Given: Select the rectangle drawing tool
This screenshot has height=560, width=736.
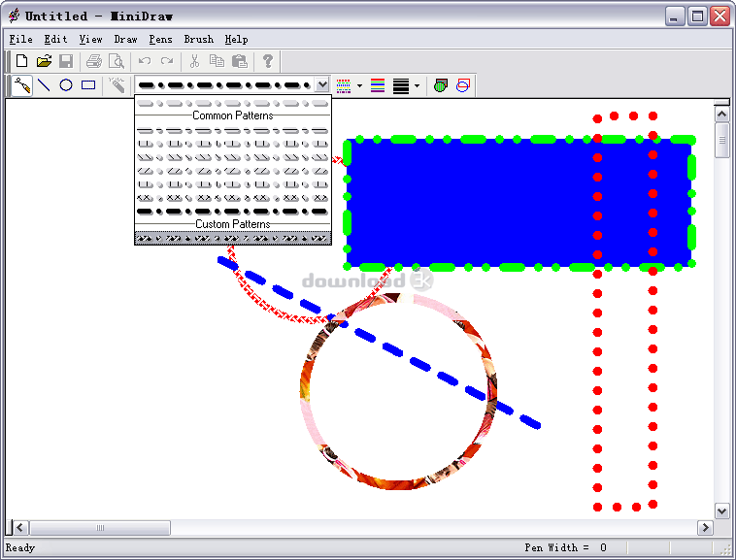Looking at the screenshot, I should point(88,85).
